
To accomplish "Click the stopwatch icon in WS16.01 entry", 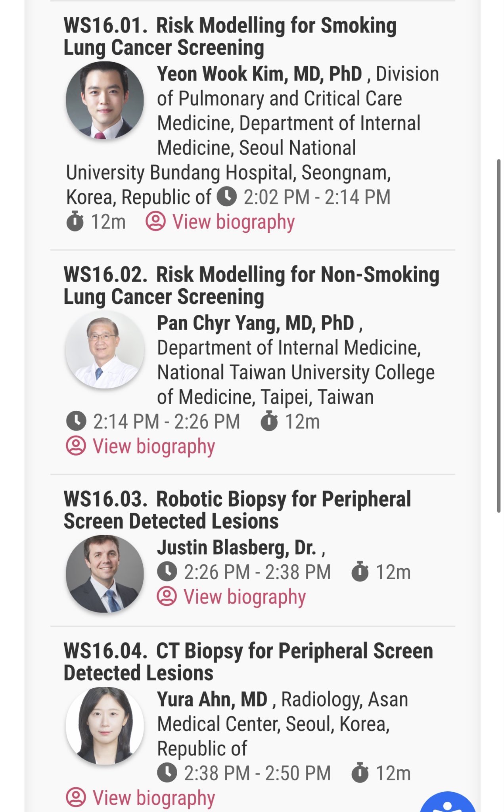I will (75, 221).
